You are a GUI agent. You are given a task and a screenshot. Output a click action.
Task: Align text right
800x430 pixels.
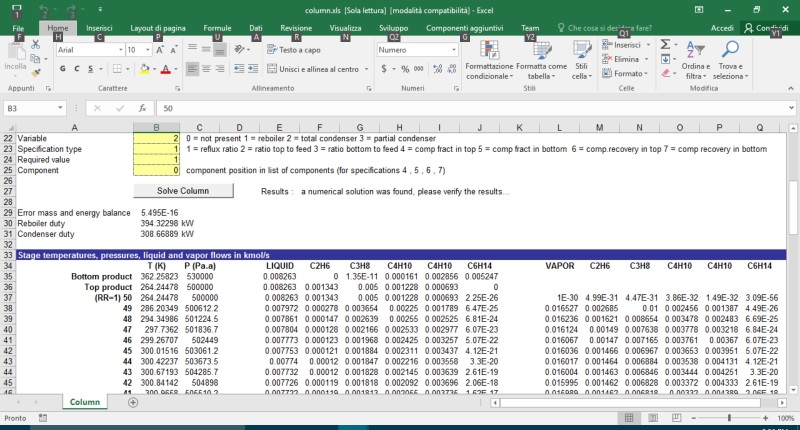coord(220,69)
